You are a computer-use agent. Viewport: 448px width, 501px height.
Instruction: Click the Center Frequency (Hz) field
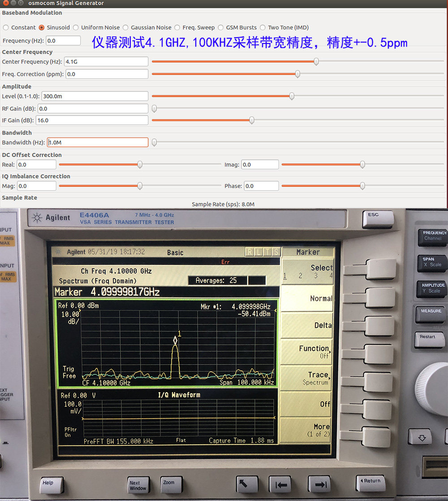click(x=106, y=62)
